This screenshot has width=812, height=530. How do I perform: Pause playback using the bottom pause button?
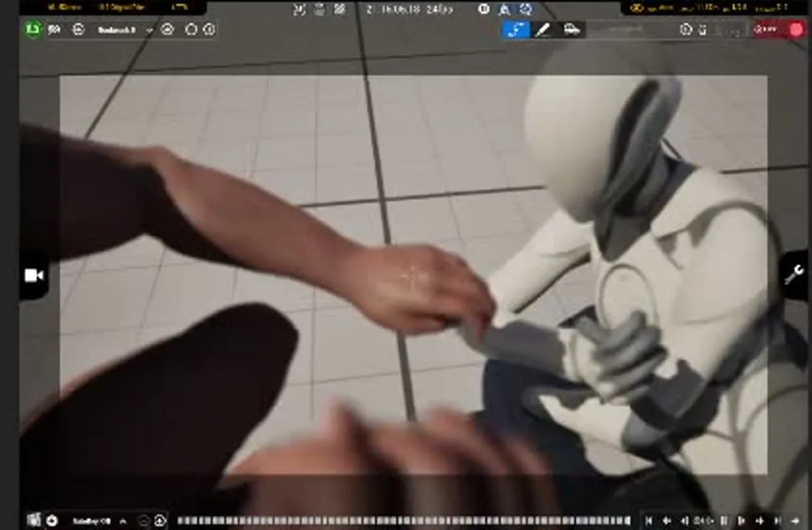724,520
